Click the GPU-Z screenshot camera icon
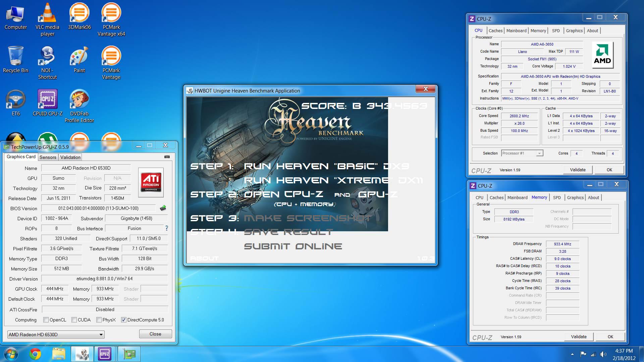 click(167, 157)
